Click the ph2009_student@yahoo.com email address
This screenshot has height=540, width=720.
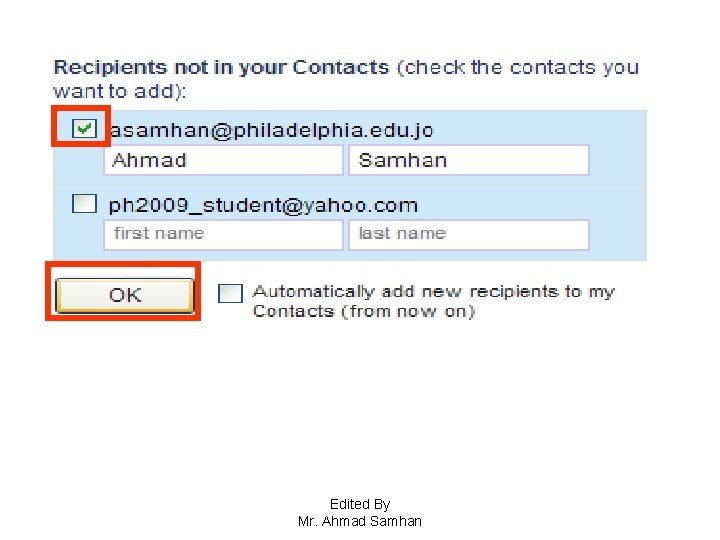coord(263,206)
